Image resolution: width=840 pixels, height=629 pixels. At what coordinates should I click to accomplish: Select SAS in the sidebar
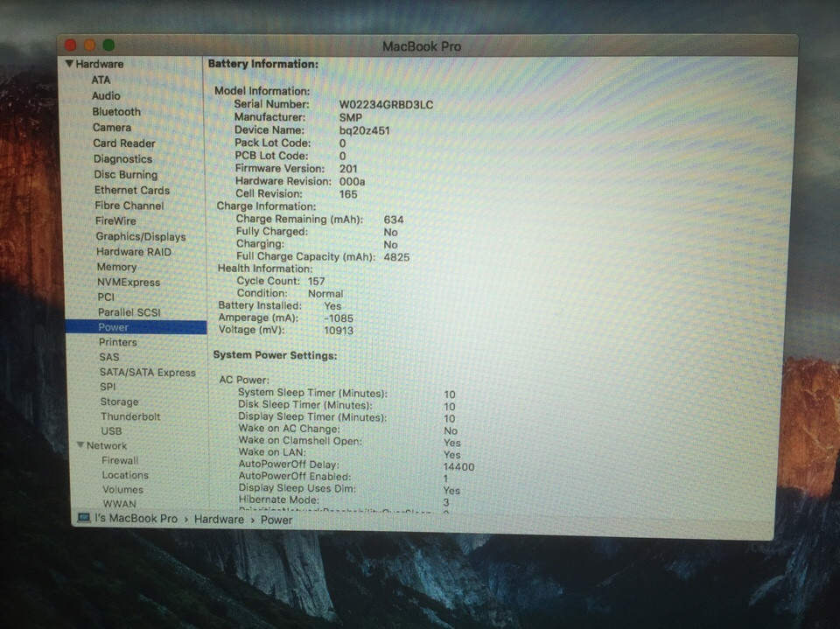[x=109, y=357]
